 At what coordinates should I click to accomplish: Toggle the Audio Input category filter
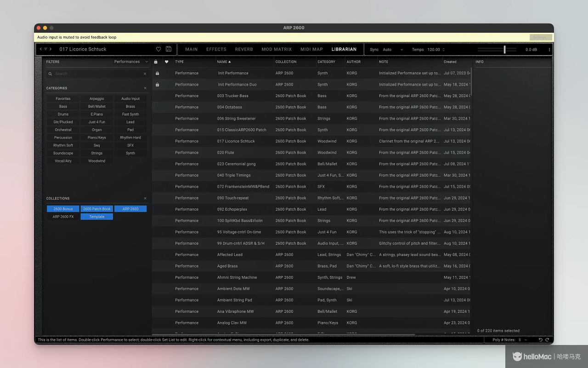130,98
